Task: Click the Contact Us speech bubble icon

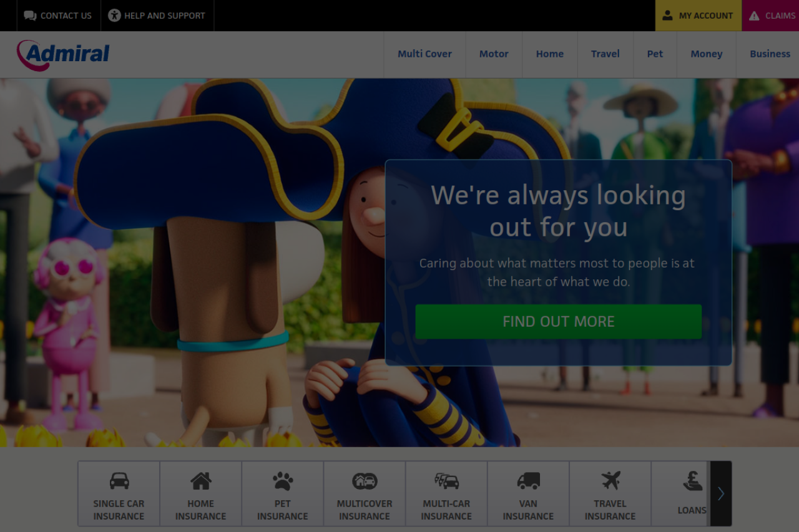Action: coord(30,16)
